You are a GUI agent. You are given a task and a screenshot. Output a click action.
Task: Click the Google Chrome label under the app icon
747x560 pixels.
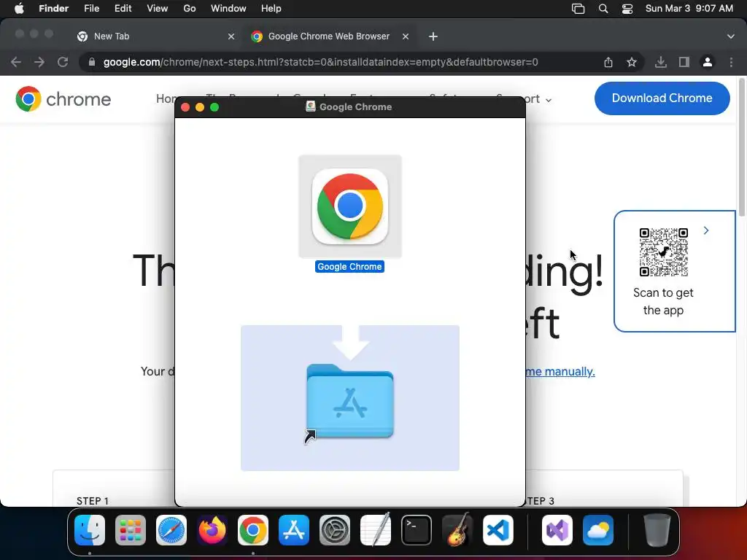(x=349, y=267)
